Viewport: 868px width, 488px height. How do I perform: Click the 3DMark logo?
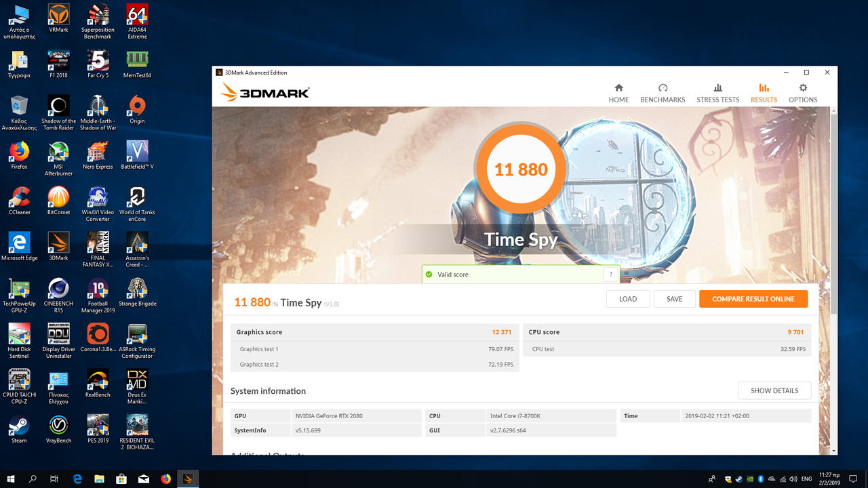(x=265, y=92)
